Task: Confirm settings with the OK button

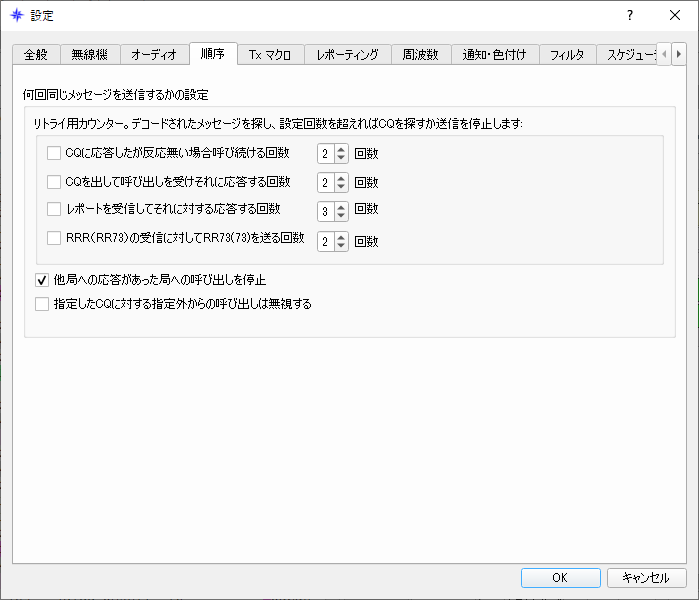Action: click(x=560, y=578)
